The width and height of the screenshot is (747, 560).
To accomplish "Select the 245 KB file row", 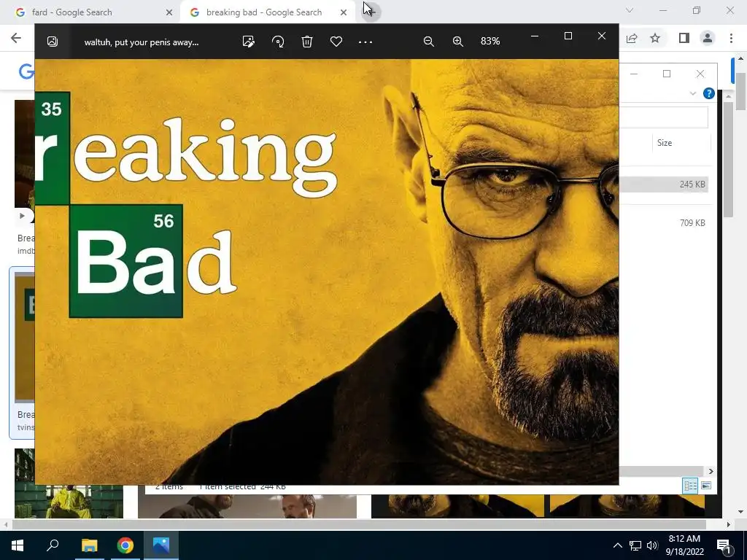I will coord(663,184).
